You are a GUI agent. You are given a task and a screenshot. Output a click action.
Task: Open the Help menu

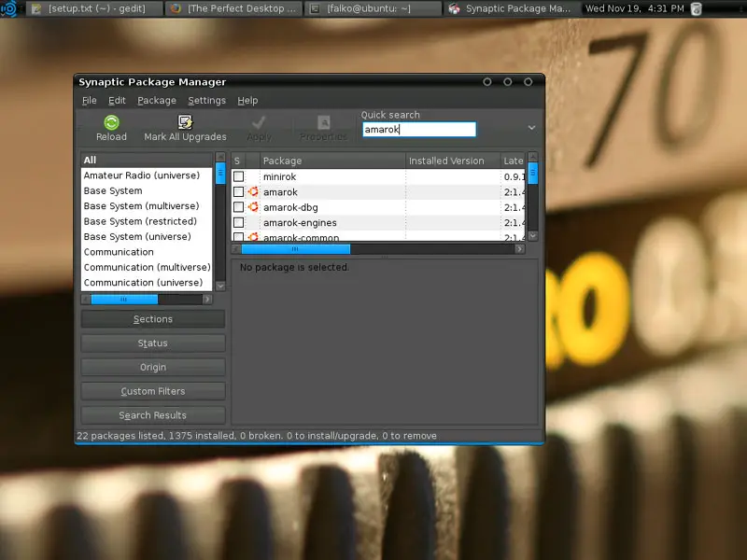click(247, 101)
